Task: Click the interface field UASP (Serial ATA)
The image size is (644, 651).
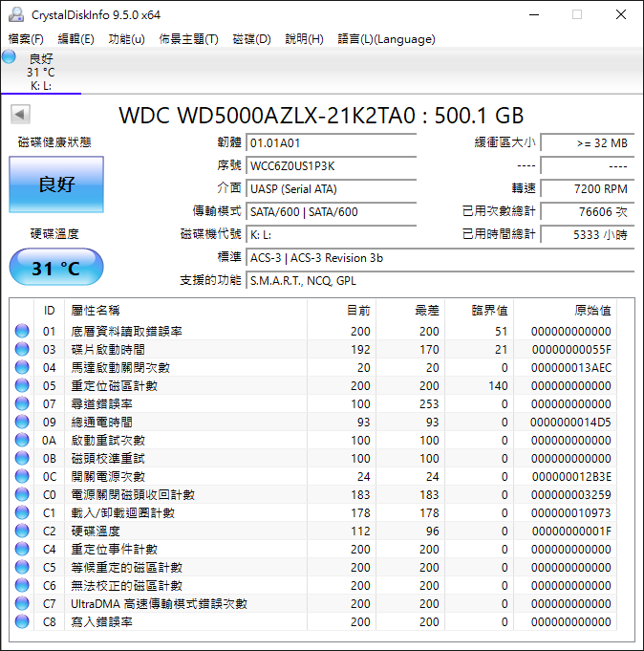Action: coord(332,189)
